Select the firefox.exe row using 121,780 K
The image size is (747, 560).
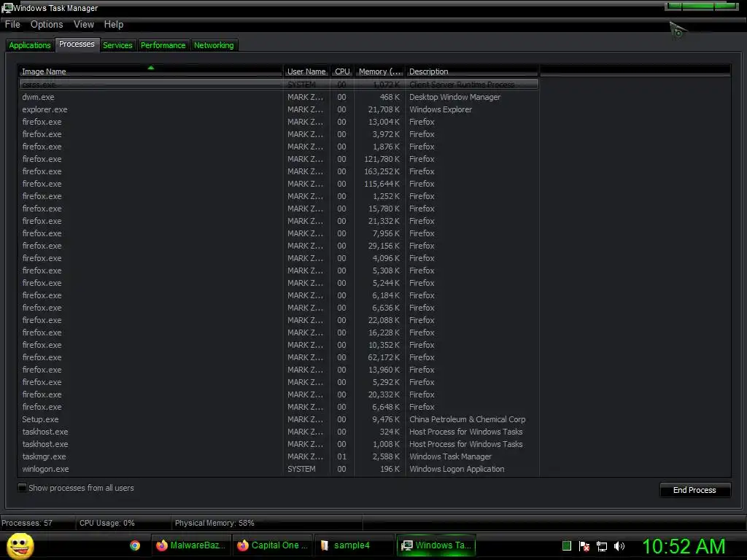(x=279, y=159)
